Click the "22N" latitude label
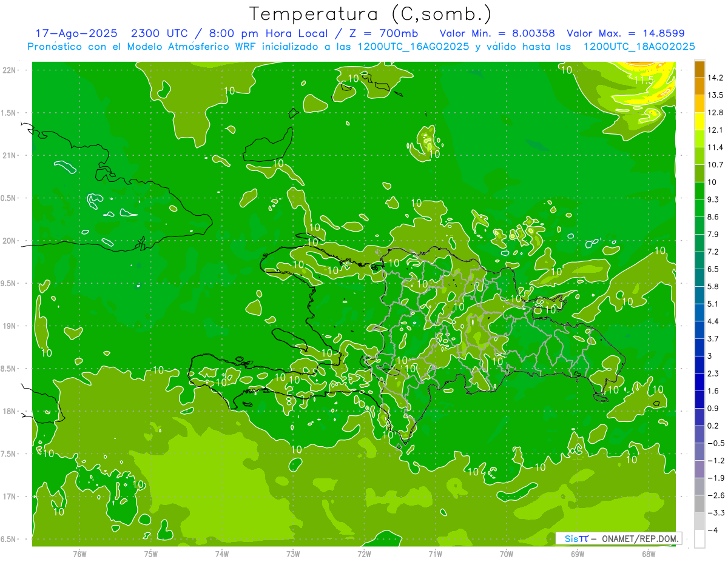This screenshot has height=562, width=728. pos(9,70)
